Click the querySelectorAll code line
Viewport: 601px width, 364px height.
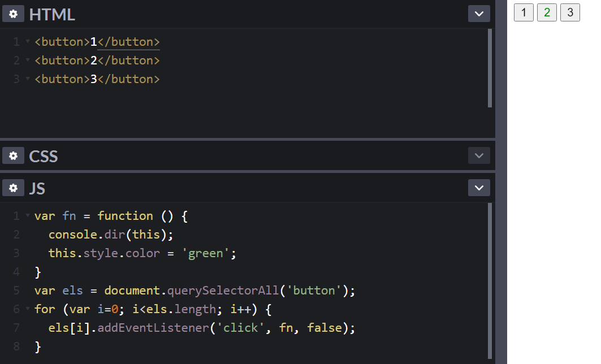click(x=194, y=291)
